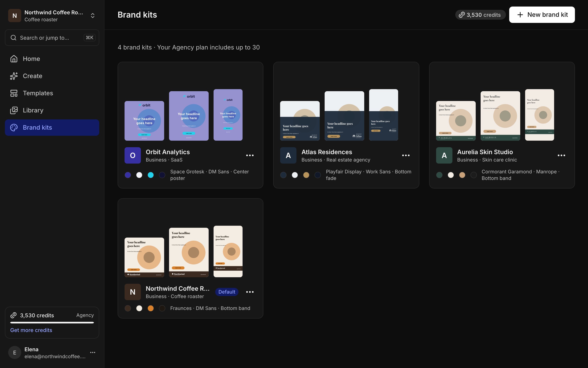588x368 pixels.
Task: Click the Atlas Residences kit title
Action: 326,152
